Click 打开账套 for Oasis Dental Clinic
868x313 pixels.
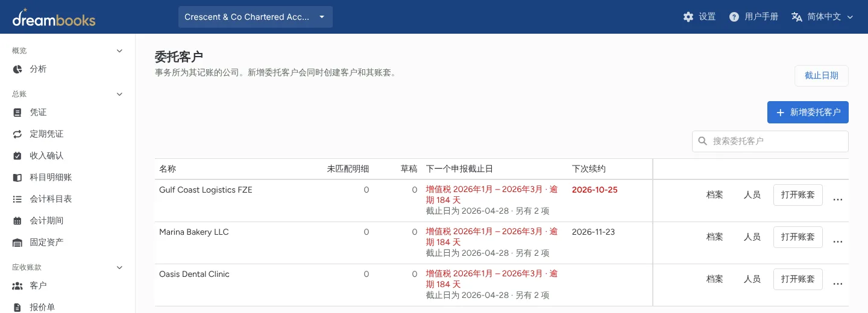click(x=798, y=279)
